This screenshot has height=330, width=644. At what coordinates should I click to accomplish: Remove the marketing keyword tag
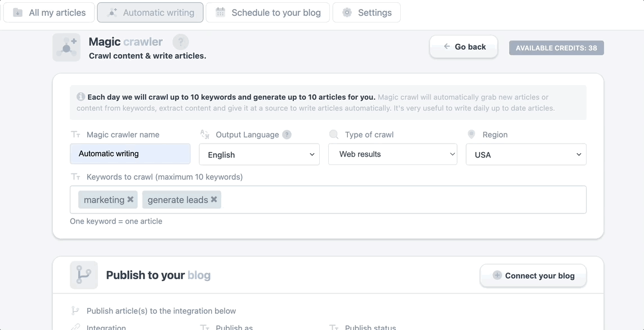131,199
